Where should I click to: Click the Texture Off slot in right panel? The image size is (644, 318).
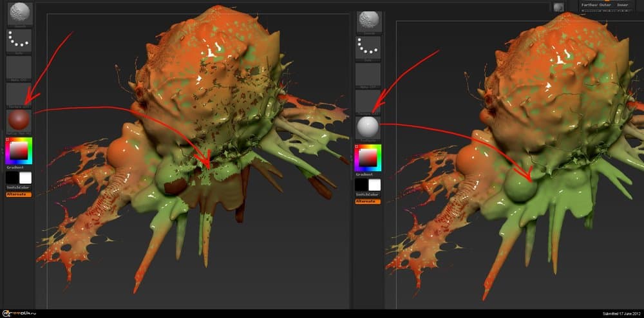(x=368, y=101)
